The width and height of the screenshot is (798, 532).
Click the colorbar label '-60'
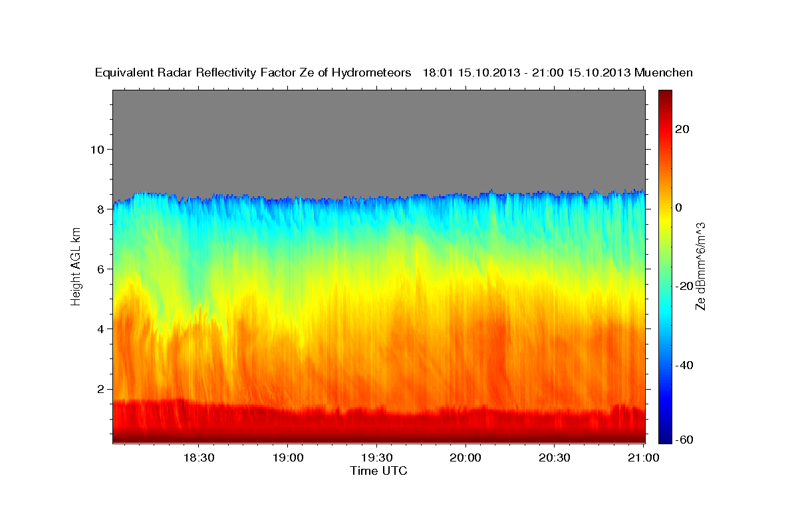pyautogui.click(x=685, y=440)
